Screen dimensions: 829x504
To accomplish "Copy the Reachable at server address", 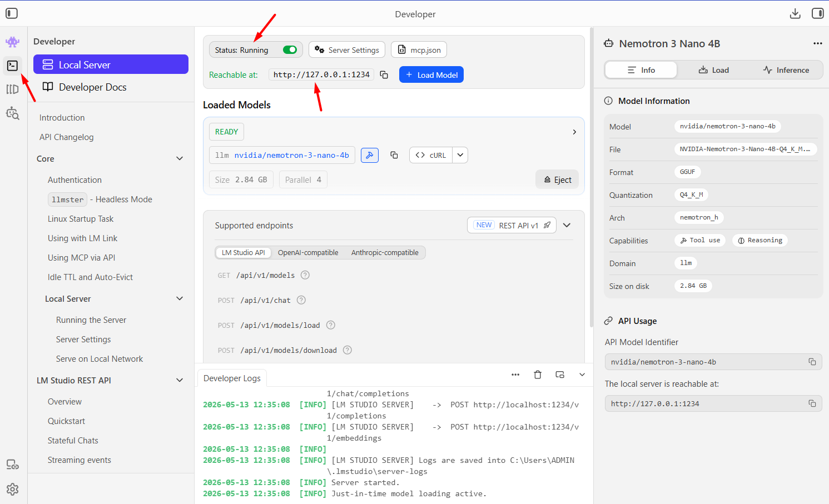I will coord(384,74).
